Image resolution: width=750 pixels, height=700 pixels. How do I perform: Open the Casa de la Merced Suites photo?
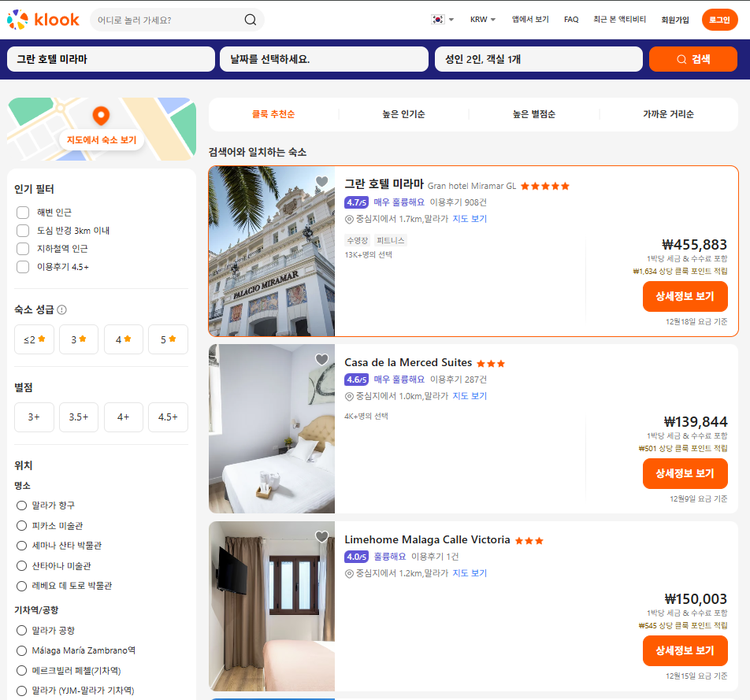(x=272, y=428)
